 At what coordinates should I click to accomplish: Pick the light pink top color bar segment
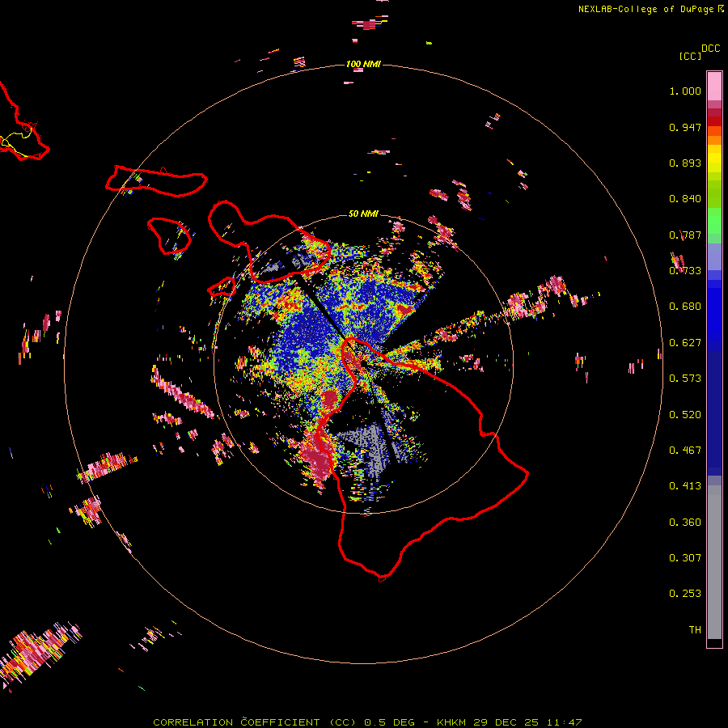714,86
